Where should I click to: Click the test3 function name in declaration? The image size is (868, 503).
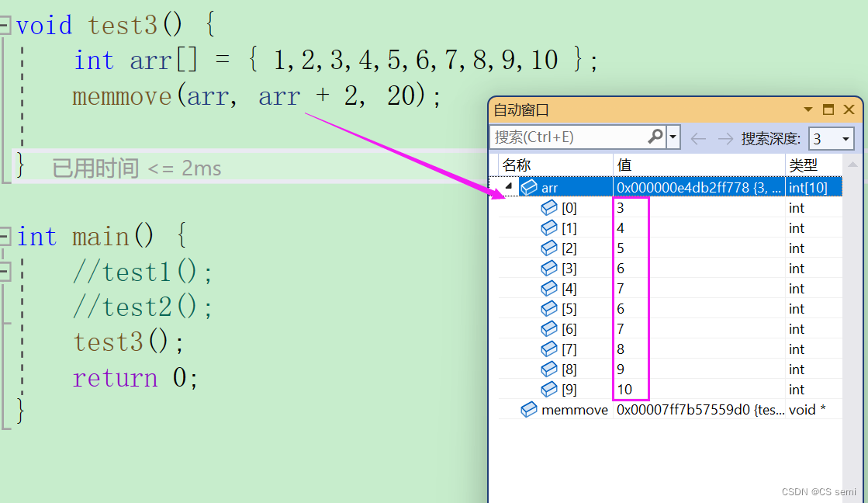(123, 26)
